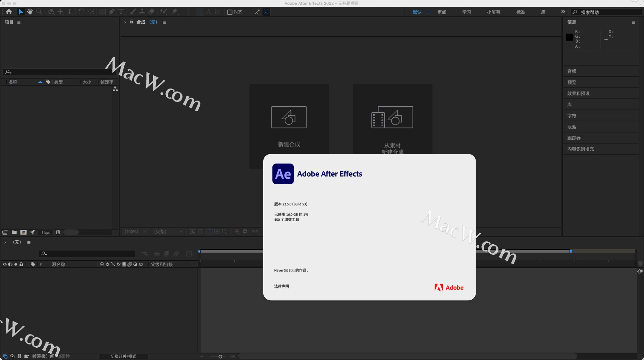Expand the 效果和预设 panel

coord(600,93)
